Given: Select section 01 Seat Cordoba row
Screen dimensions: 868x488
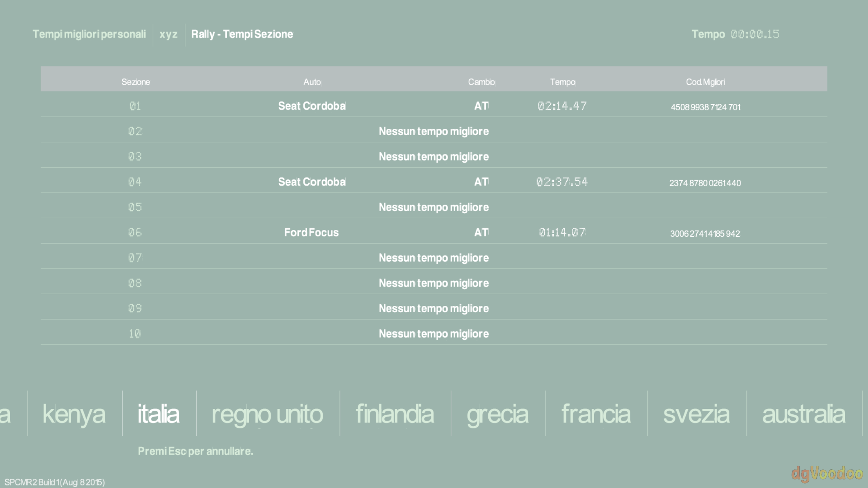Looking at the screenshot, I should [x=312, y=106].
